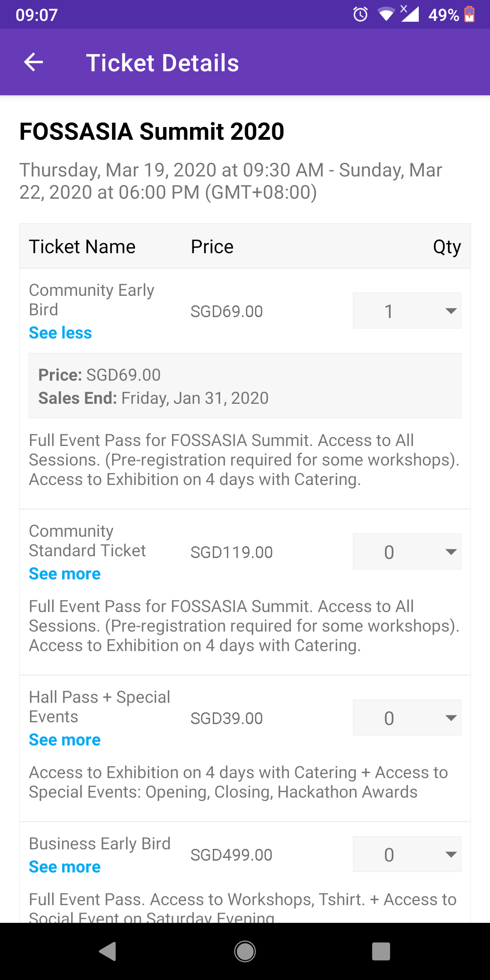Open Hall Pass quantity dropdown
This screenshot has height=980, width=490.
(407, 718)
